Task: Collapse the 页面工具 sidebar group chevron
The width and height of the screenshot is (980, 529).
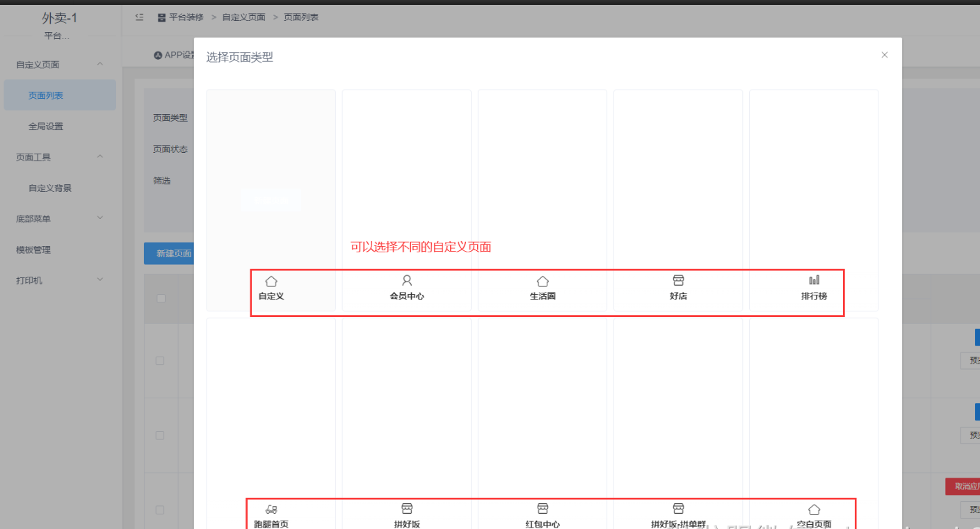Action: tap(100, 157)
